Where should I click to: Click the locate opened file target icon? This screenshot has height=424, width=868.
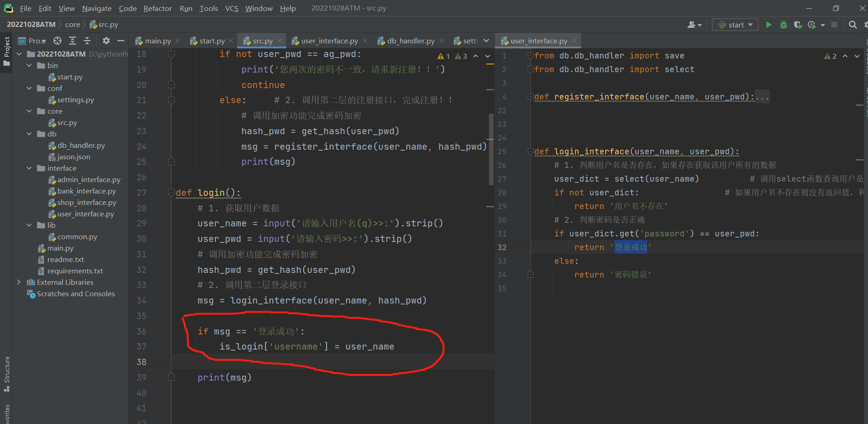point(57,41)
